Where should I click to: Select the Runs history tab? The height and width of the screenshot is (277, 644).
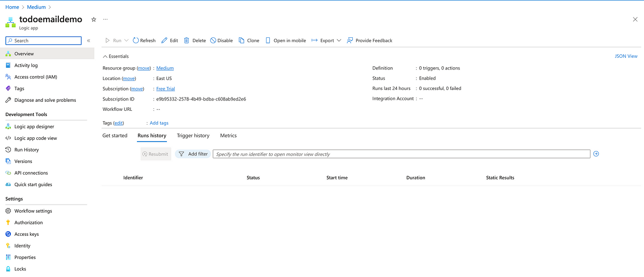(152, 135)
